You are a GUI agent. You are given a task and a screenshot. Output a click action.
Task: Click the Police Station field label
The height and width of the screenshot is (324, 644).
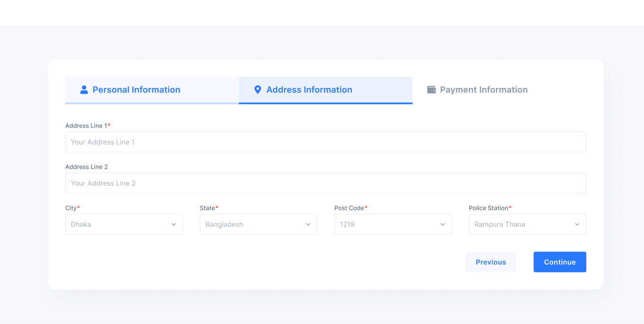tap(488, 208)
